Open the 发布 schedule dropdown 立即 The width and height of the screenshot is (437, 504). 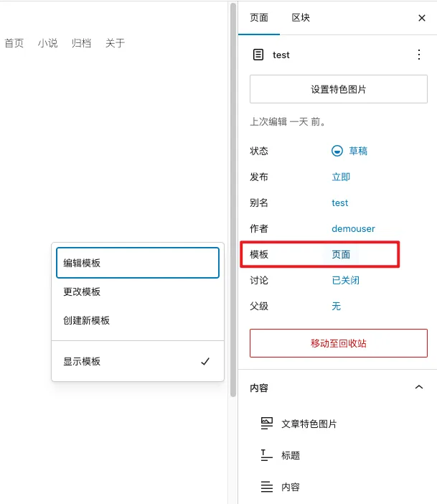coord(341,177)
